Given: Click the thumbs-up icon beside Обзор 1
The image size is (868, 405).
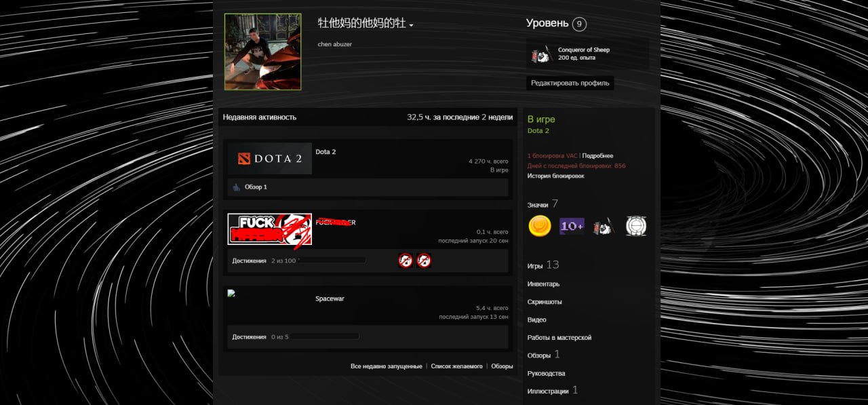Looking at the screenshot, I should 236,187.
